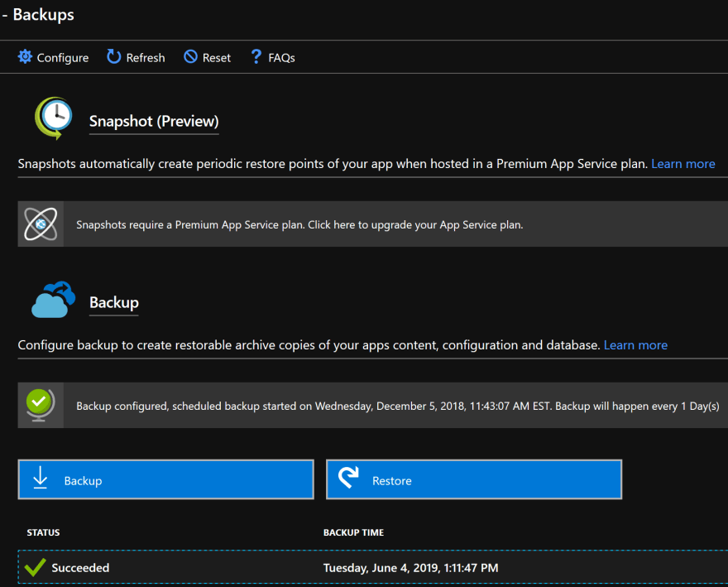Image resolution: width=728 pixels, height=587 pixels.
Task: Open the Snapshot (Preview) heading
Action: (154, 122)
